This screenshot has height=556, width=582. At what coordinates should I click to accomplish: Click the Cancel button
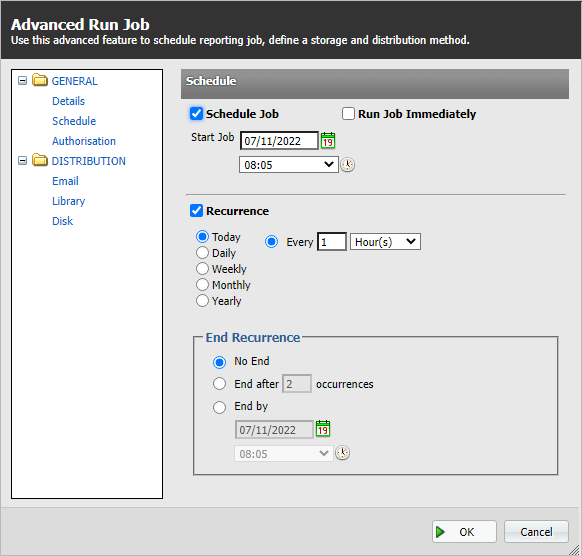tap(536, 532)
